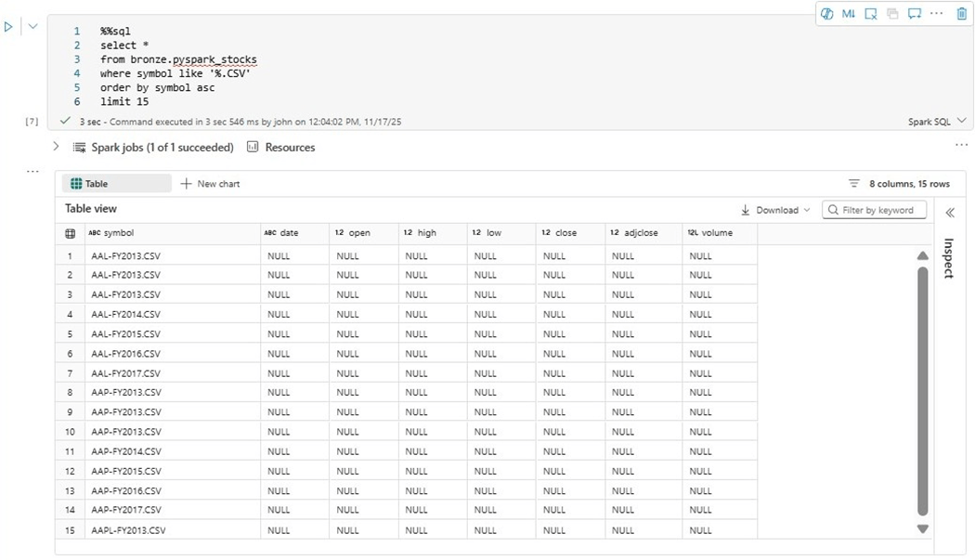The image size is (975, 560).
Task: Select the high column header
Action: pyautogui.click(x=433, y=233)
